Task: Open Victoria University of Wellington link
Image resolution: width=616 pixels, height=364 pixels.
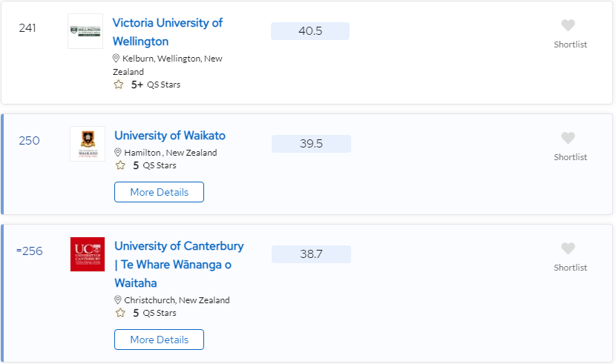Action: 167,32
